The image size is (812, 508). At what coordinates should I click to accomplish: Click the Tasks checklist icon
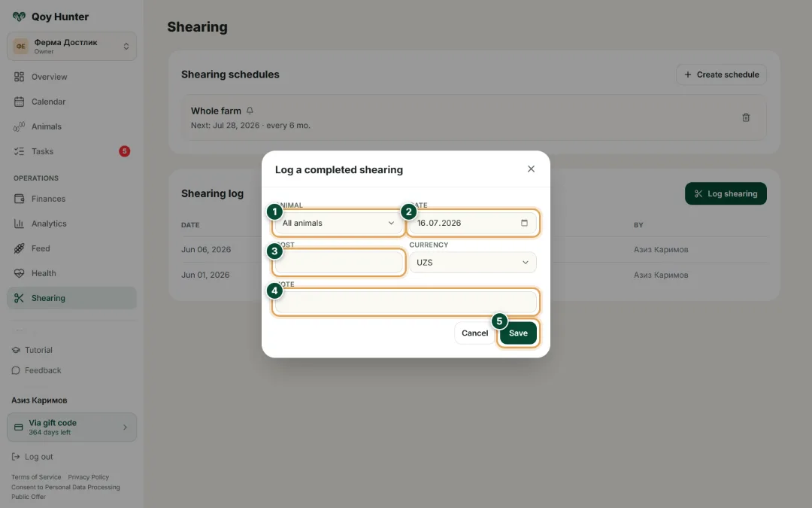coord(19,151)
